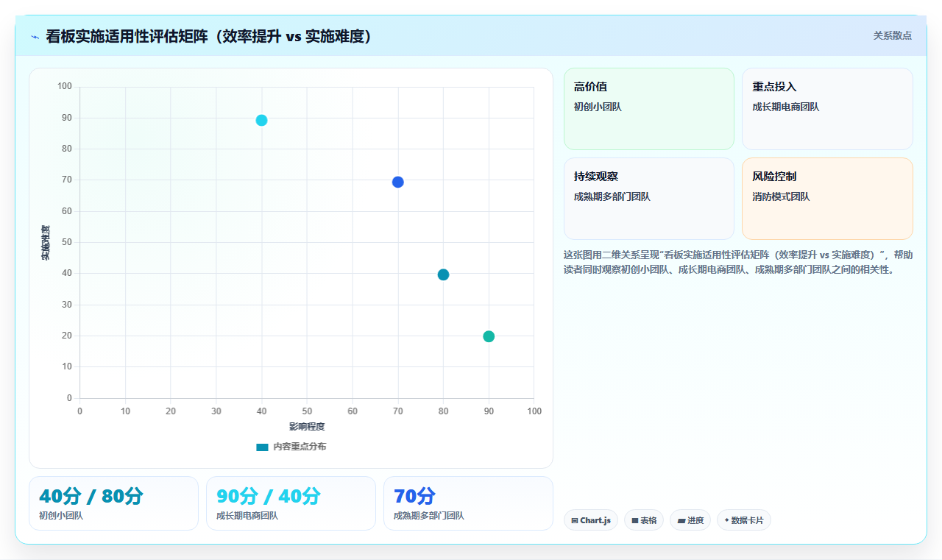The height and width of the screenshot is (560, 942).
Task: Click the 关系散点 label in header
Action: tap(893, 35)
